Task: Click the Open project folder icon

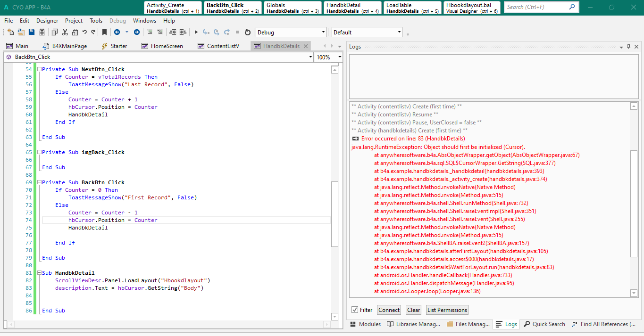Action: point(21,32)
